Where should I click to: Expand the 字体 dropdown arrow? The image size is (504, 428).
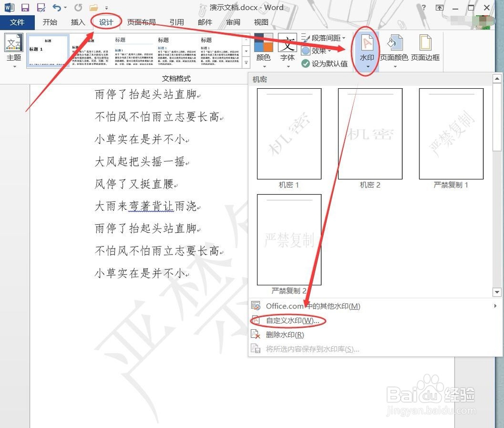288,67
